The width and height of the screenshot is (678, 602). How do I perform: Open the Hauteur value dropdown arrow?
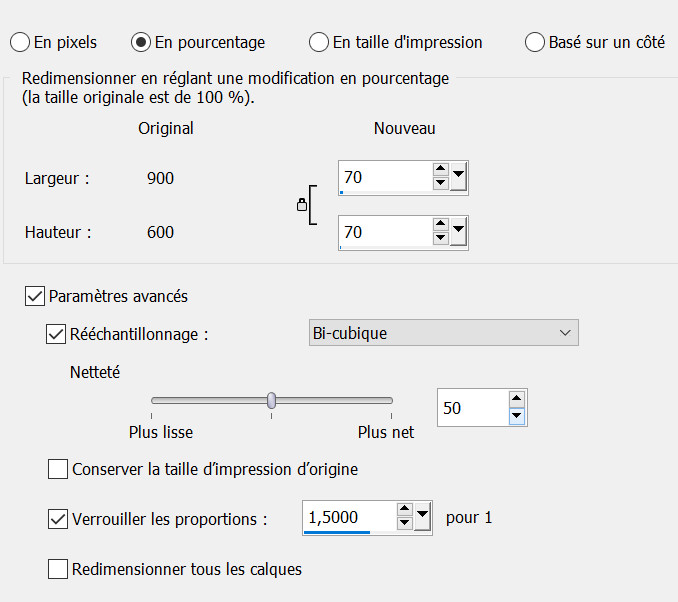[x=459, y=233]
